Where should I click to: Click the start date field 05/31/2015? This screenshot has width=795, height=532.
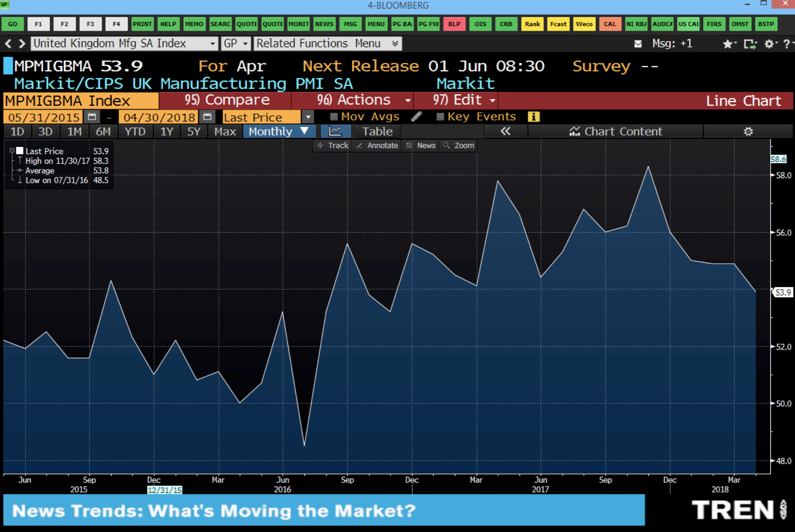44,117
